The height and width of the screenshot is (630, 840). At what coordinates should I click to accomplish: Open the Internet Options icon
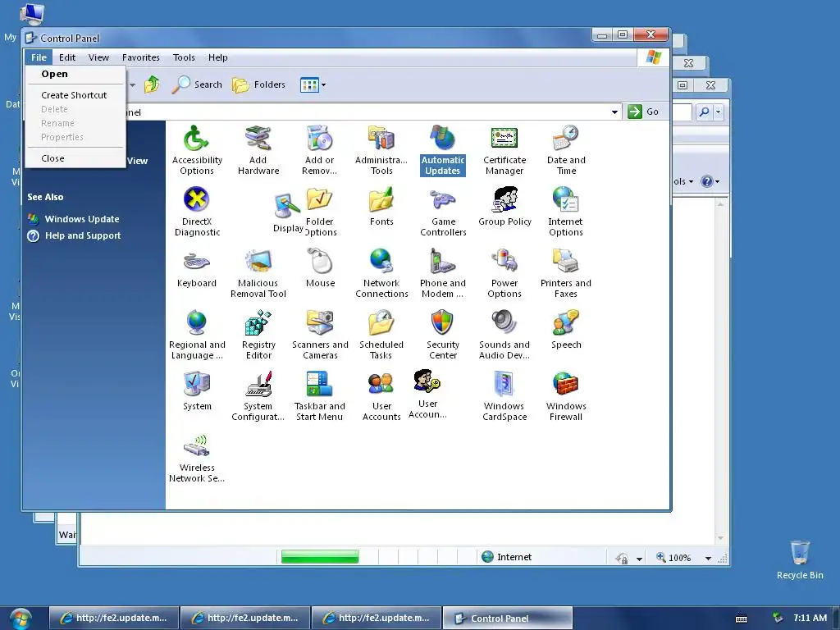coord(566,212)
